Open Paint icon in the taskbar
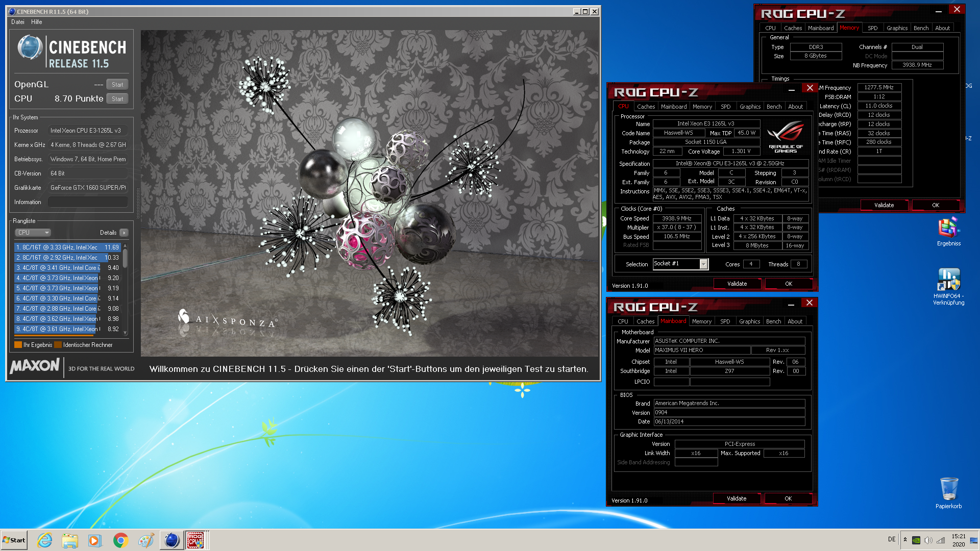This screenshot has width=980, height=551. pos(146,540)
